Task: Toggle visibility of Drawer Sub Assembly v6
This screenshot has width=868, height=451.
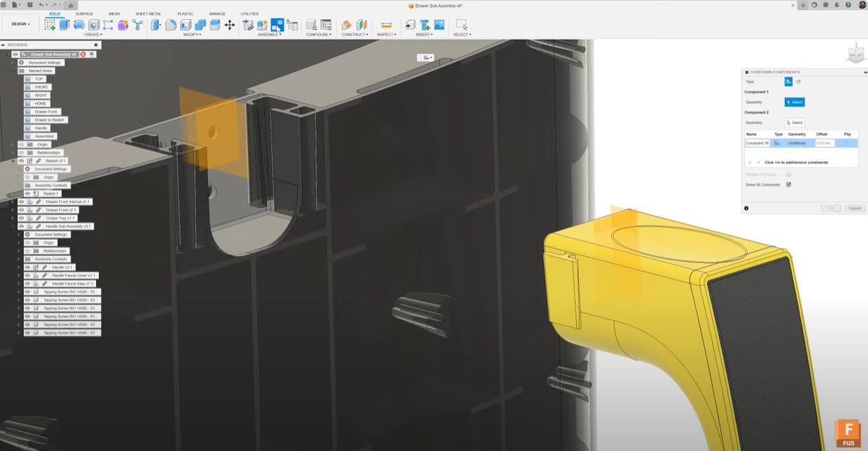Action: tap(16, 54)
